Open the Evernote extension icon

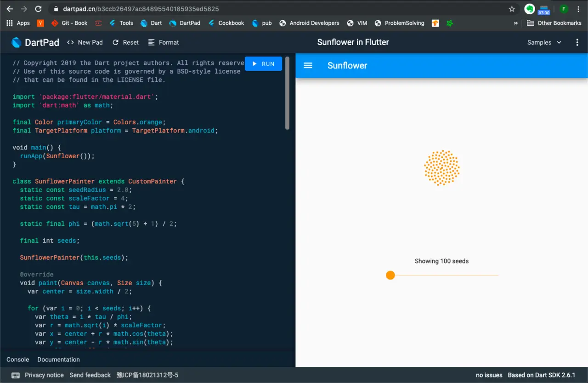530,9
